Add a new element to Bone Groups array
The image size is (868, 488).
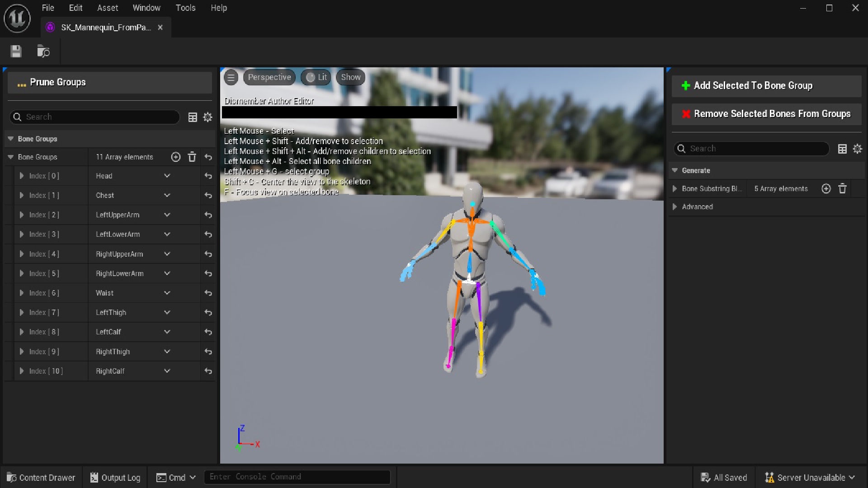[x=176, y=157]
